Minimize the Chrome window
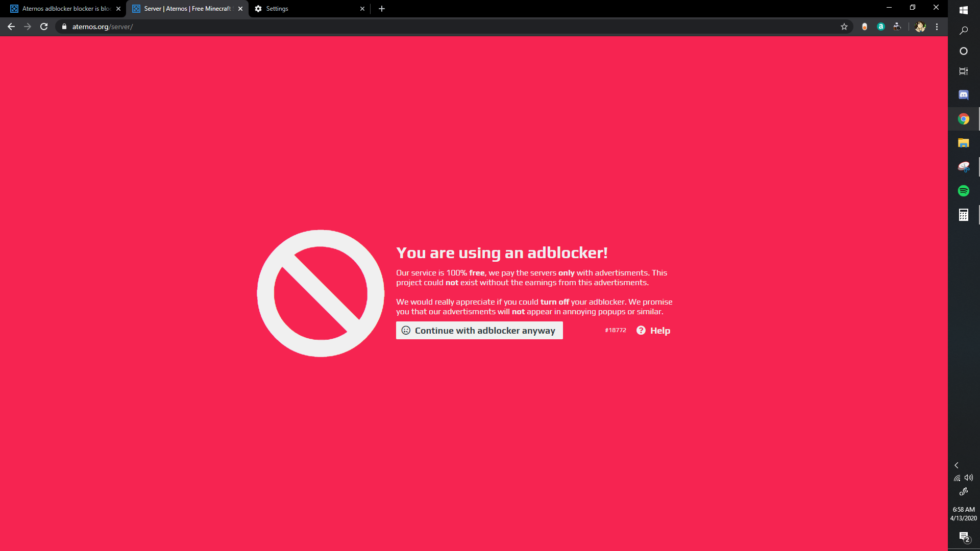 (x=889, y=8)
